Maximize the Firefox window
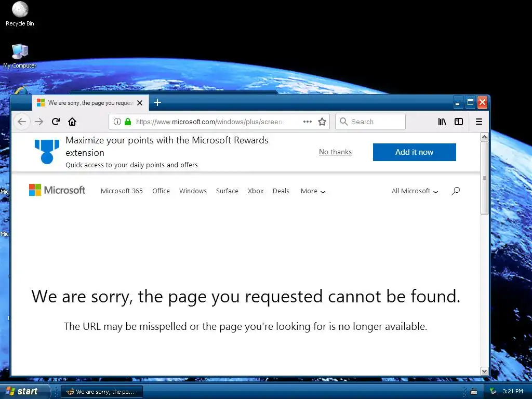 tap(470, 102)
